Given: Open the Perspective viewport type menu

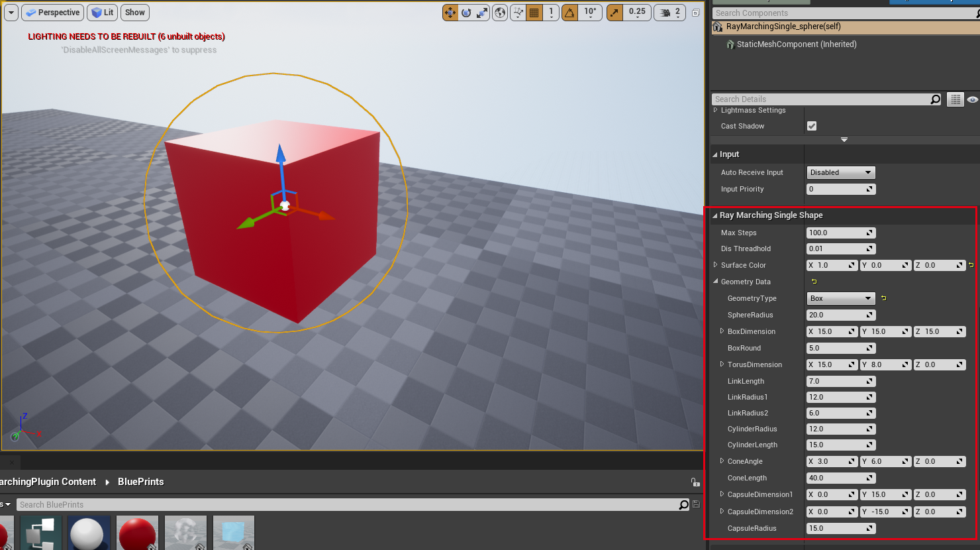Looking at the screenshot, I should pos(53,13).
